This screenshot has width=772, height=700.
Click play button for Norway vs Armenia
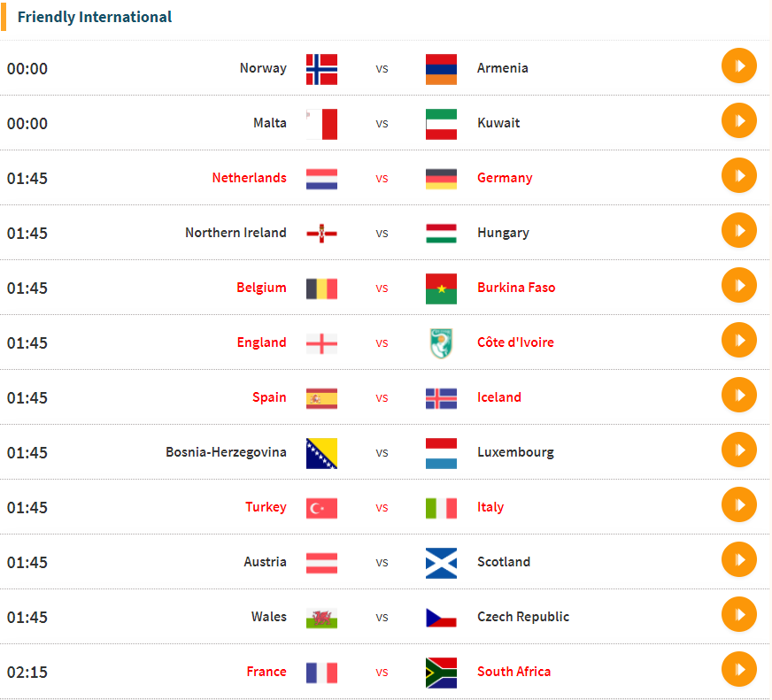click(x=738, y=66)
